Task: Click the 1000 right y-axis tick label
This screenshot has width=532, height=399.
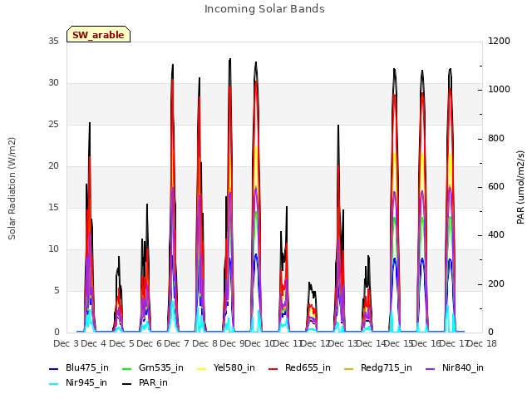Action: tap(499, 89)
